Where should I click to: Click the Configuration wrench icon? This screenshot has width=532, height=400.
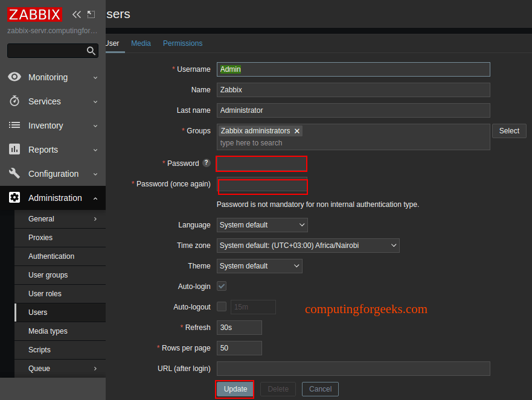[x=14, y=173]
